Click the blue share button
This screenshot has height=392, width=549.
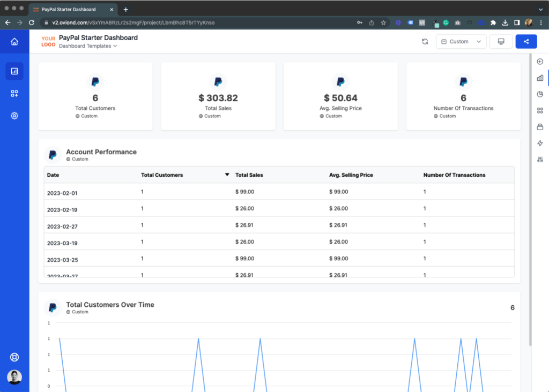pyautogui.click(x=526, y=42)
